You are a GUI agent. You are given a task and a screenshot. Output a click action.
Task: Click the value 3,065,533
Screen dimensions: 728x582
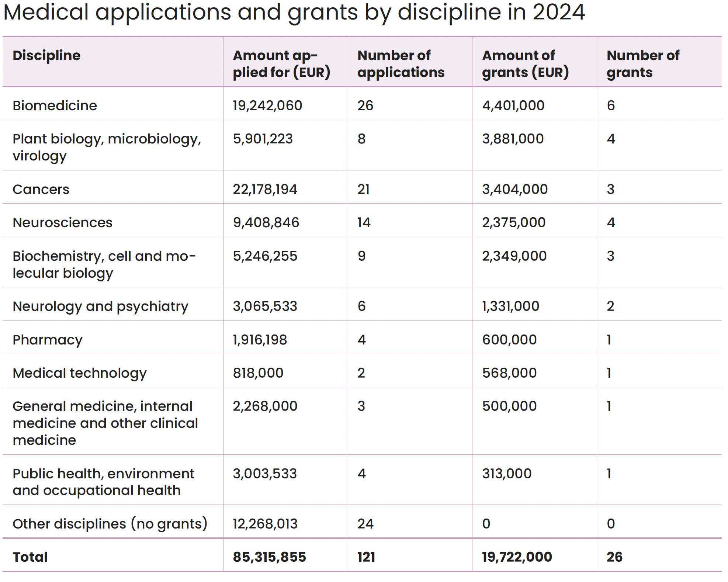click(x=265, y=306)
